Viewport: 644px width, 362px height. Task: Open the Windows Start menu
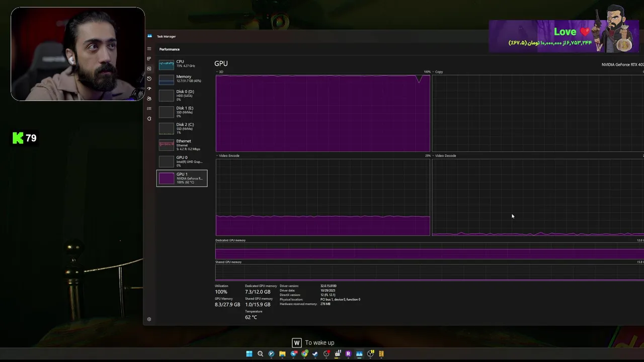click(x=249, y=354)
